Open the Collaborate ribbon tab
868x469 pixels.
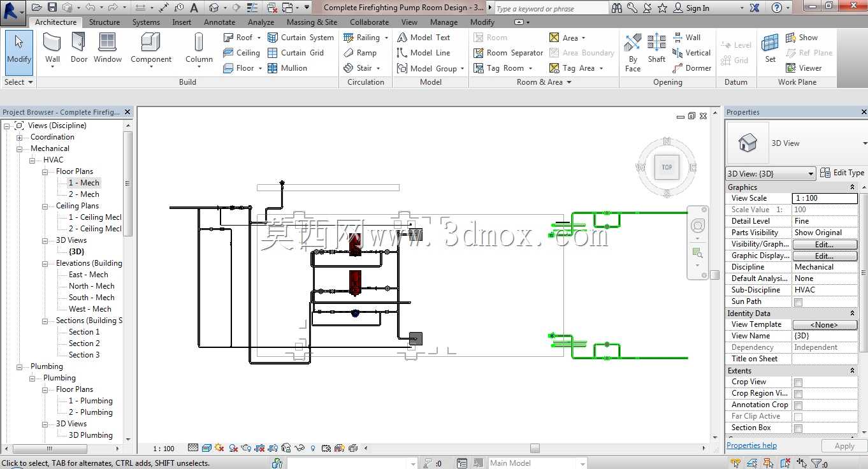[x=369, y=22]
